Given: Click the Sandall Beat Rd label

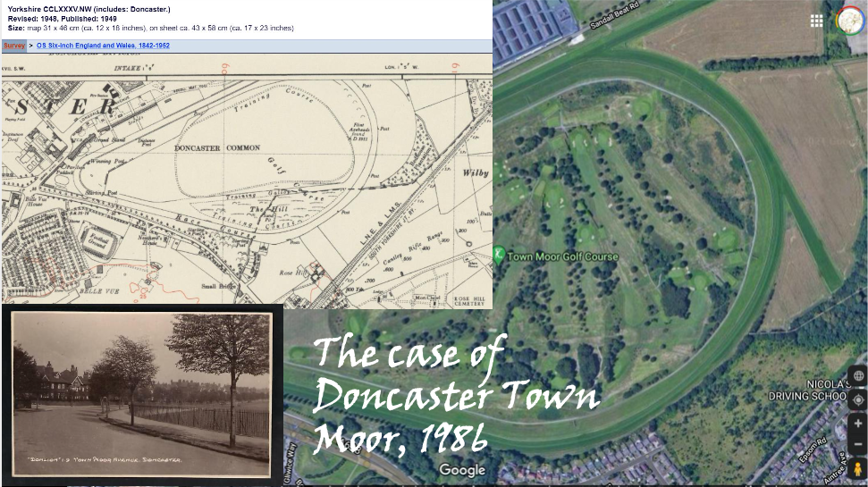Looking at the screenshot, I should coord(617,18).
